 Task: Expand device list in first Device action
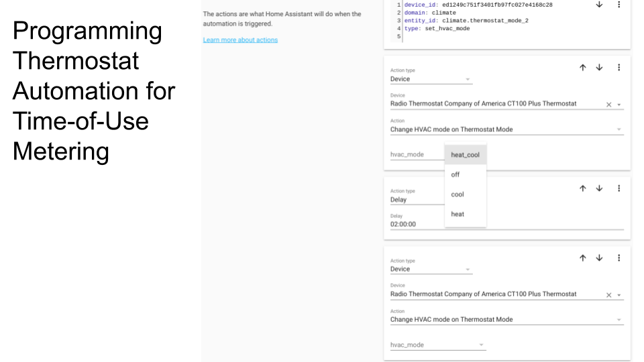coord(619,105)
